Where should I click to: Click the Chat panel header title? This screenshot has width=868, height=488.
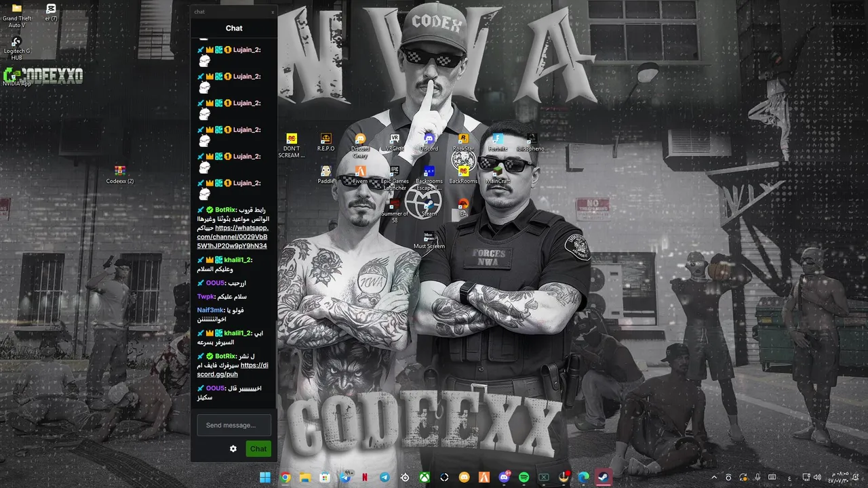pyautogui.click(x=234, y=28)
